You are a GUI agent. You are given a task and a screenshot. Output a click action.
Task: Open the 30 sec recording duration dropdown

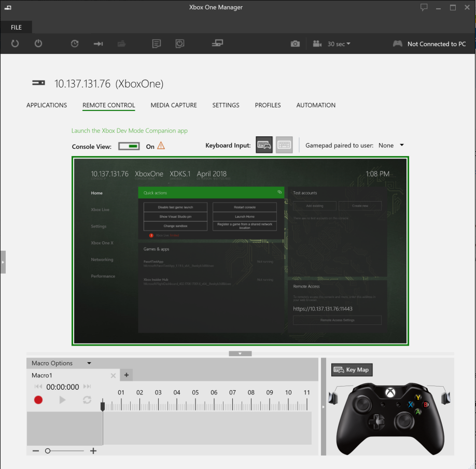339,44
